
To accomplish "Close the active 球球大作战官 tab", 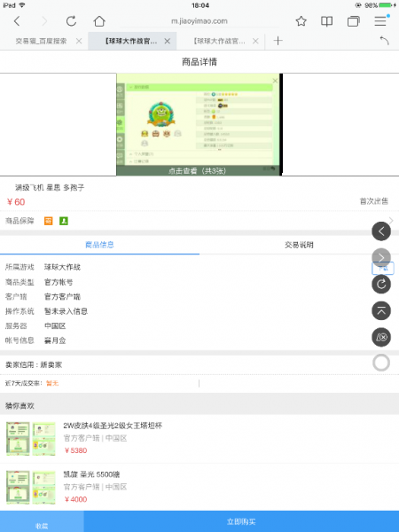I will click(x=168, y=41).
